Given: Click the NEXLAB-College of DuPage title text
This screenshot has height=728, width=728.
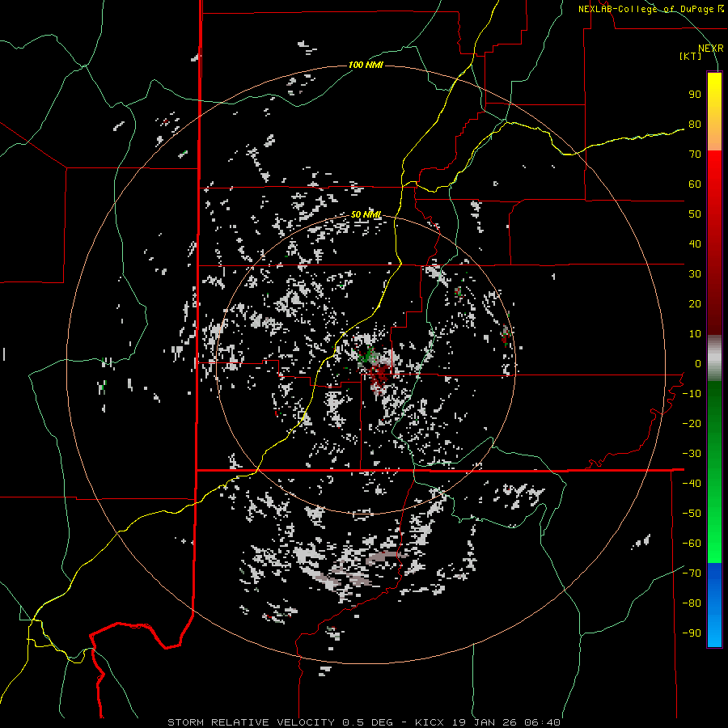Looking at the screenshot, I should (651, 9).
